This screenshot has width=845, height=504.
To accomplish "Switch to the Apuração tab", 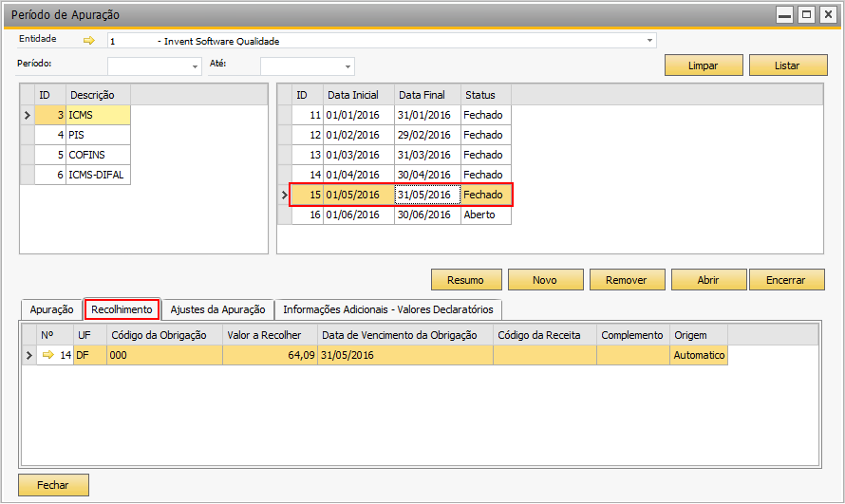I will tap(51, 309).
